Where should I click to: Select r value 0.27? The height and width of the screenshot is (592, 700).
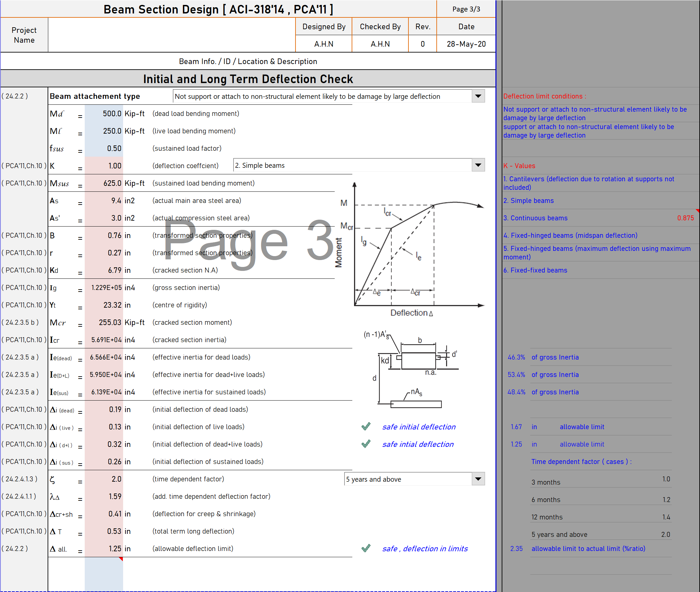pyautogui.click(x=104, y=253)
